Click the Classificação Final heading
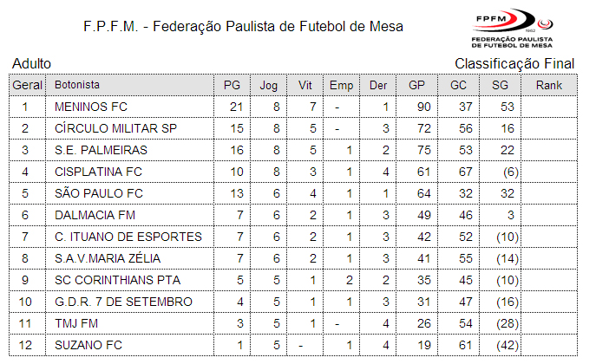This screenshot has height=364, width=596. click(514, 63)
